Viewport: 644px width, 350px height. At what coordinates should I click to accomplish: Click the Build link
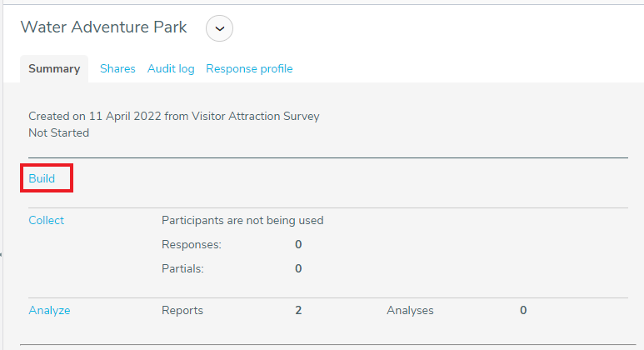click(x=42, y=179)
